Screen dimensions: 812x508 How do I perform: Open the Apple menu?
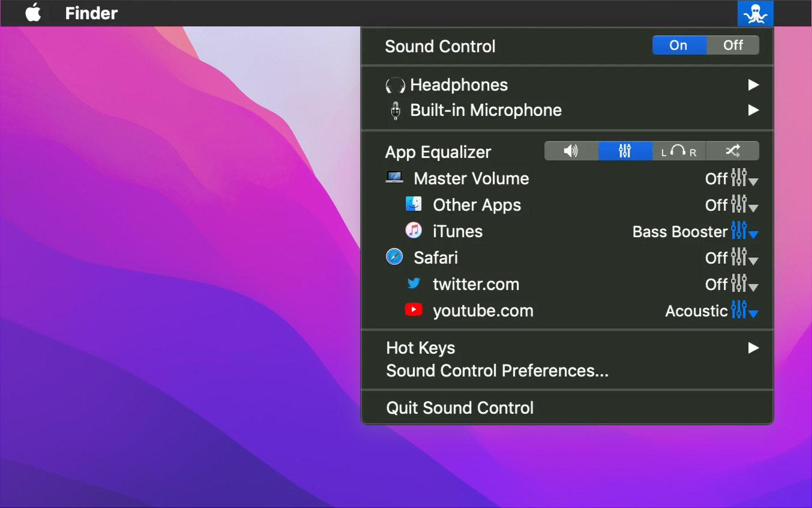[x=33, y=13]
